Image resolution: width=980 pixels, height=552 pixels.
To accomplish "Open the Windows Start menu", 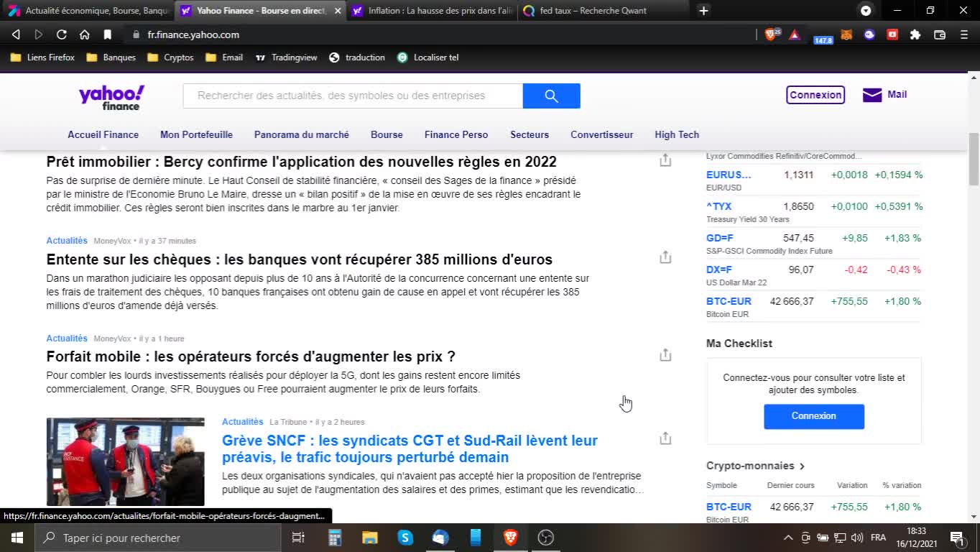I will click(x=17, y=538).
